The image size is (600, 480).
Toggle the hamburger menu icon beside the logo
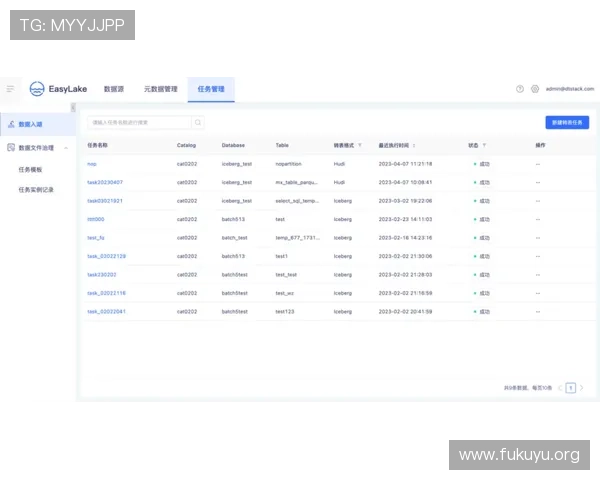pyautogui.click(x=10, y=89)
